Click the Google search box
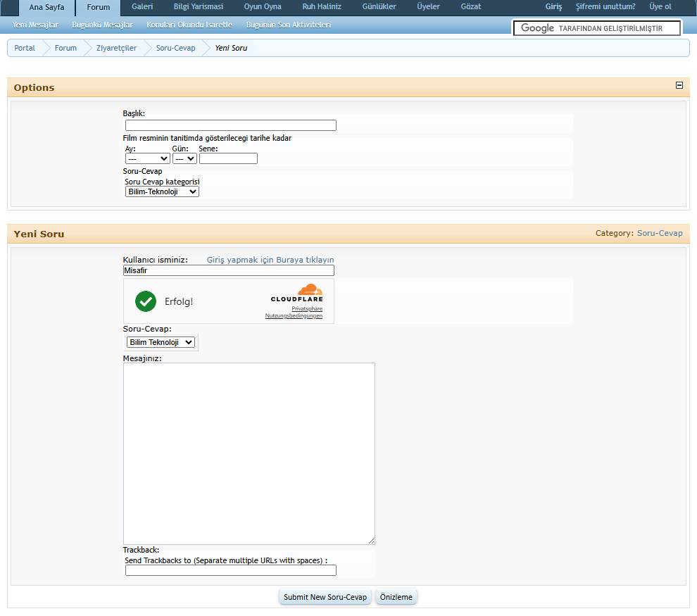Viewport: 697px width, 616px height. pos(597,28)
